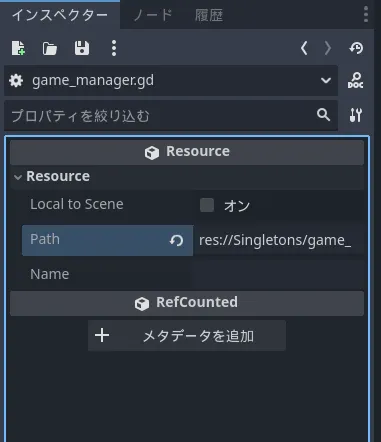Toggle Local to Scene checkbox
This screenshot has width=381, height=442.
207,205
